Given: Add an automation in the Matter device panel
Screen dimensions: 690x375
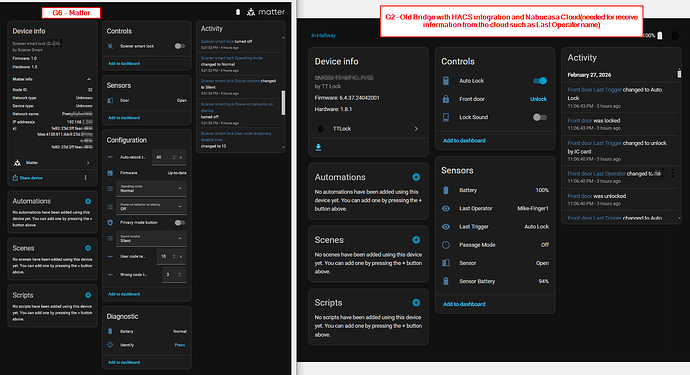Looking at the screenshot, I should pos(88,201).
